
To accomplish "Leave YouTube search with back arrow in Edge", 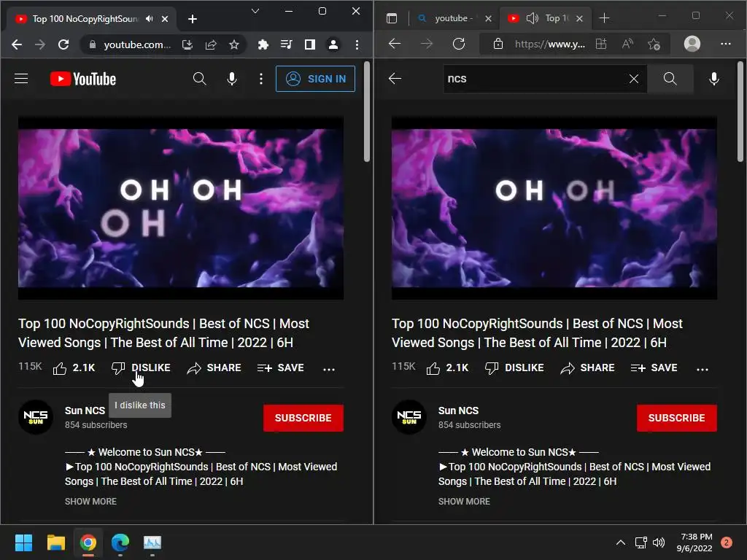I will pos(395,79).
